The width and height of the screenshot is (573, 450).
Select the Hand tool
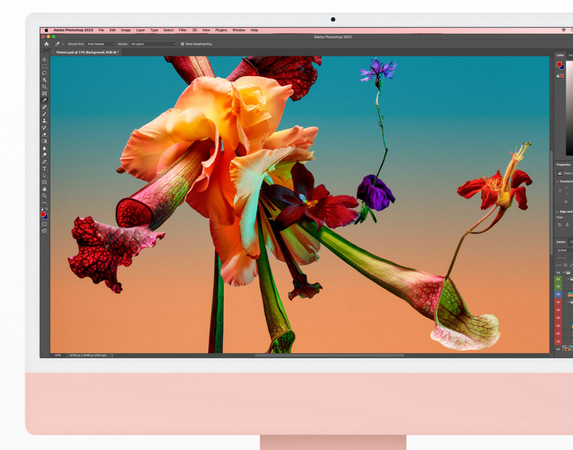[45, 189]
